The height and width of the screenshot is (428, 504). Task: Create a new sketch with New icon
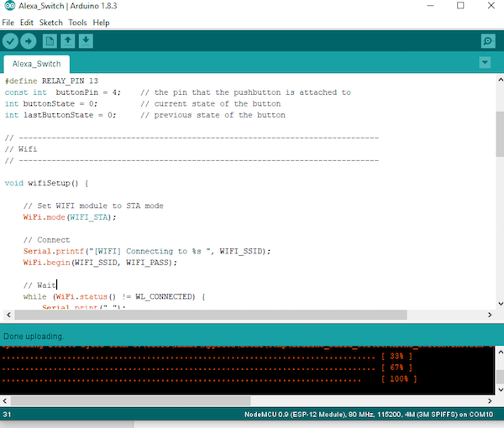[x=50, y=40]
